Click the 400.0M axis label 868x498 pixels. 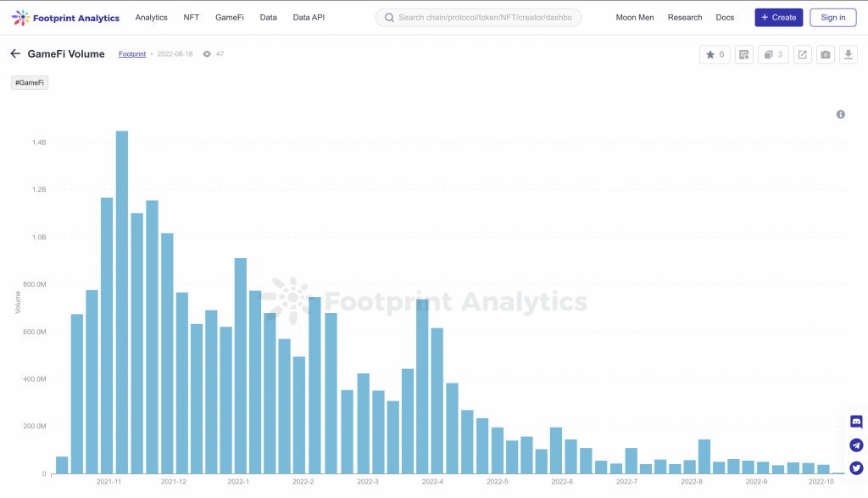[x=34, y=379]
